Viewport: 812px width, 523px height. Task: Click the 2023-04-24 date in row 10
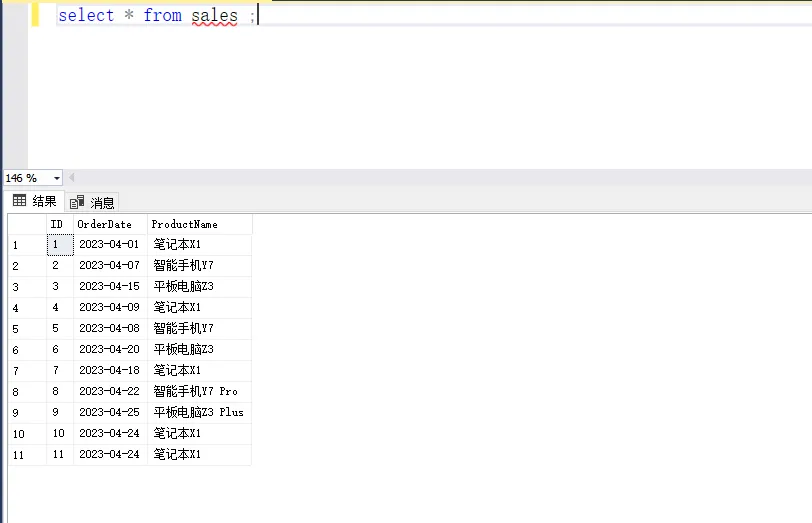click(x=110, y=433)
